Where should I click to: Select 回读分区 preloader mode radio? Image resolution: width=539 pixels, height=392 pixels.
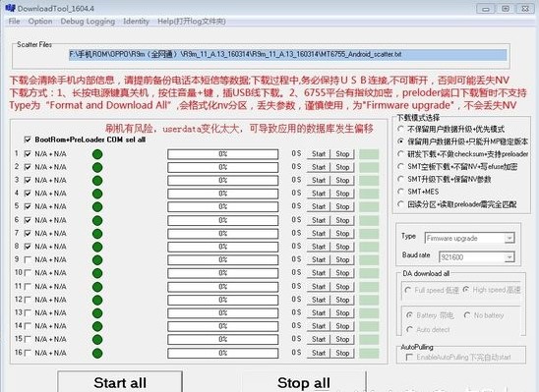click(x=401, y=204)
